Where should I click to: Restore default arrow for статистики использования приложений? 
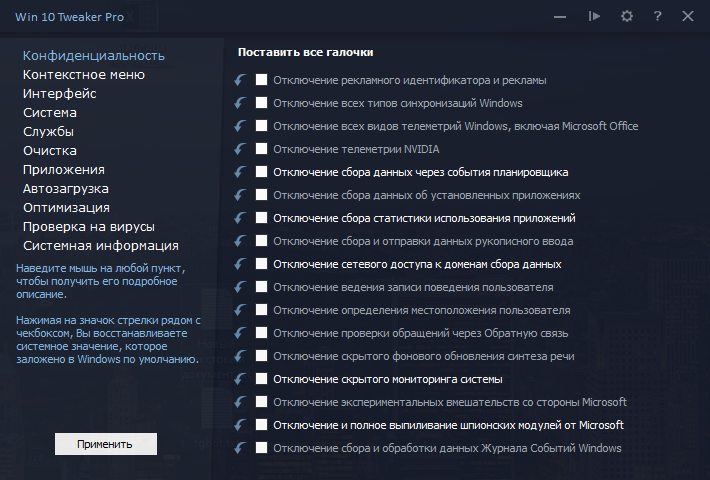240,218
